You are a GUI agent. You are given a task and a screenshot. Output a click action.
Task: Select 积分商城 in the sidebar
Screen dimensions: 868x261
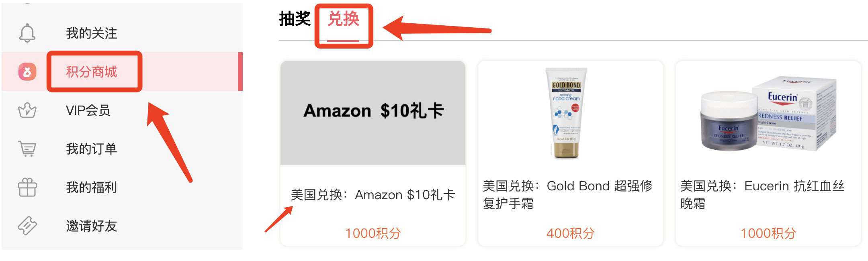[122, 71]
